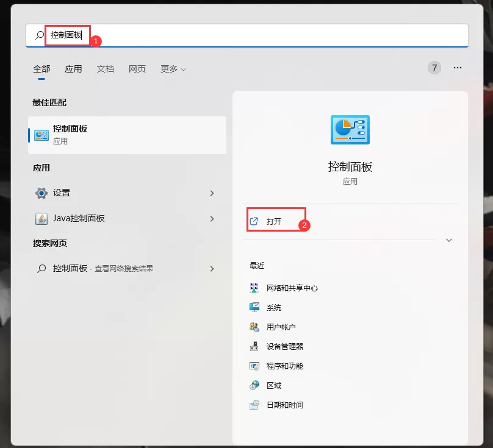This screenshot has height=448, width=493.
Task: Click the large 控制面板 app icon
Action: pyautogui.click(x=350, y=129)
